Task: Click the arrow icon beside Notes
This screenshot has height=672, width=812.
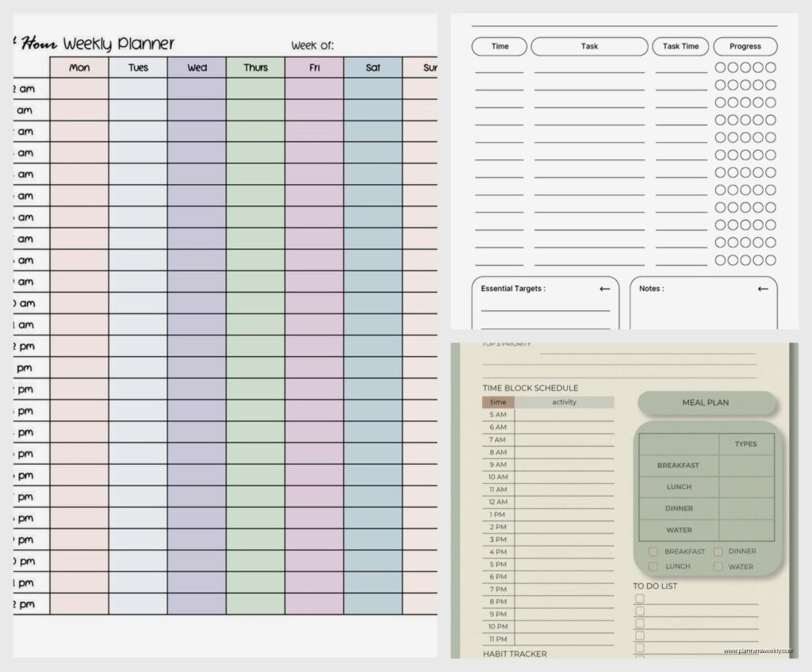Action: 763,289
